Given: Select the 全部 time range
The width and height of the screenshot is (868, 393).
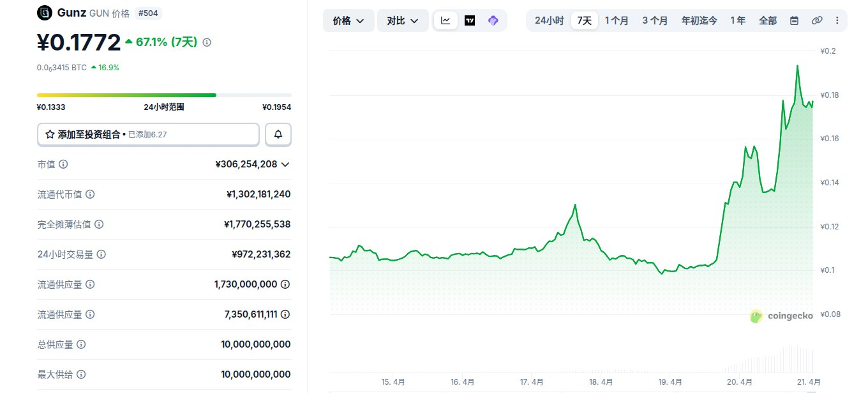Looking at the screenshot, I should (768, 20).
